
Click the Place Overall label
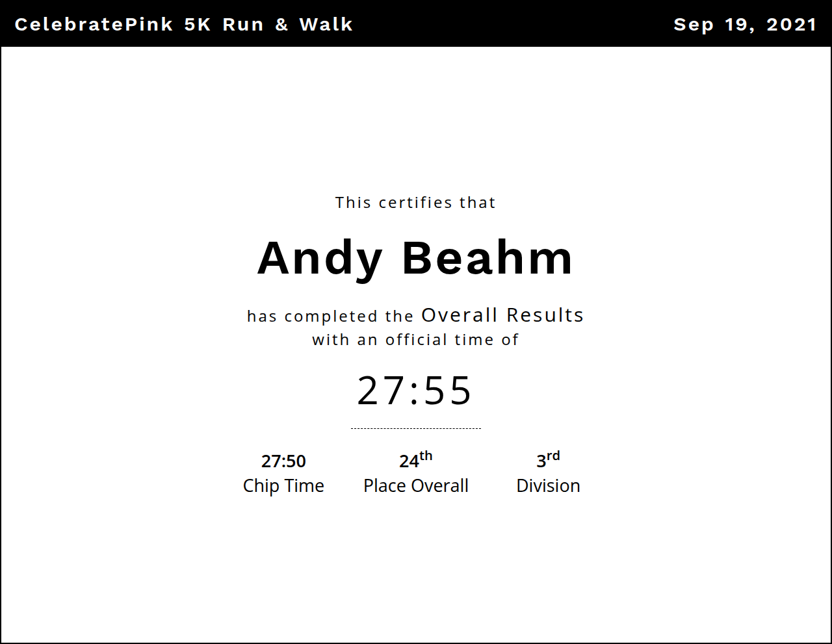[x=415, y=486]
